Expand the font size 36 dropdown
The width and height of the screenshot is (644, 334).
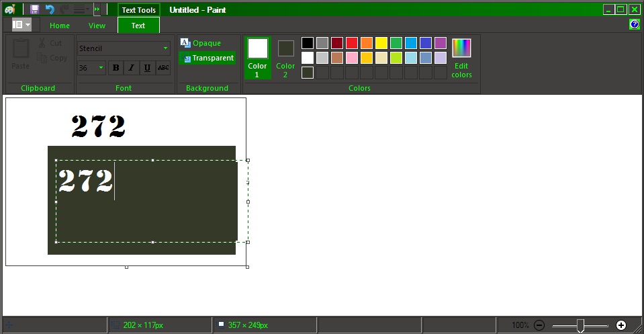pos(91,68)
